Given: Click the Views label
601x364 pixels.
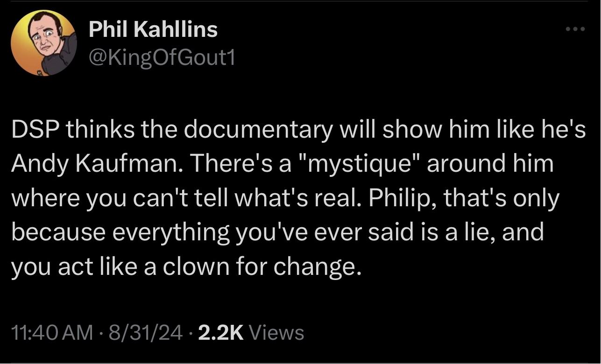Looking at the screenshot, I should point(277,333).
